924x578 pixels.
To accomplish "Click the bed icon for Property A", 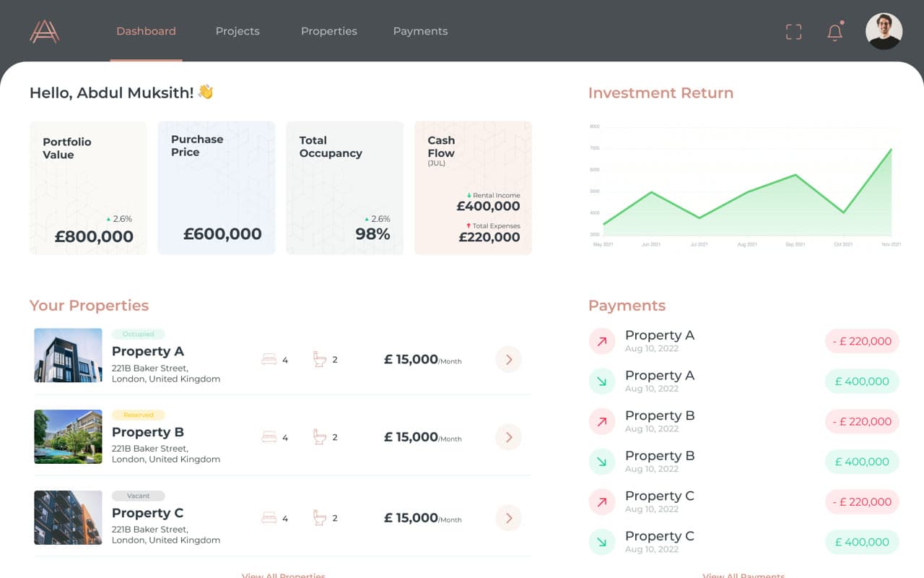I will click(269, 359).
